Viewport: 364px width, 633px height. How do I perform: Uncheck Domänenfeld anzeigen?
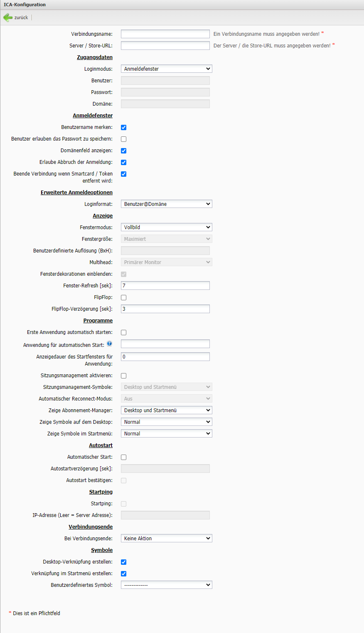(123, 151)
